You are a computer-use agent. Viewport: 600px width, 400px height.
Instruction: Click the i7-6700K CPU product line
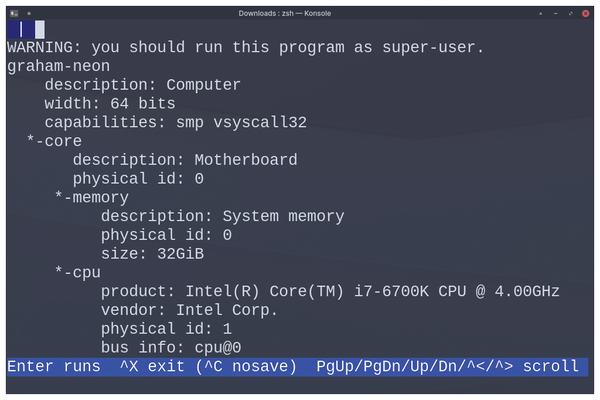coord(330,291)
